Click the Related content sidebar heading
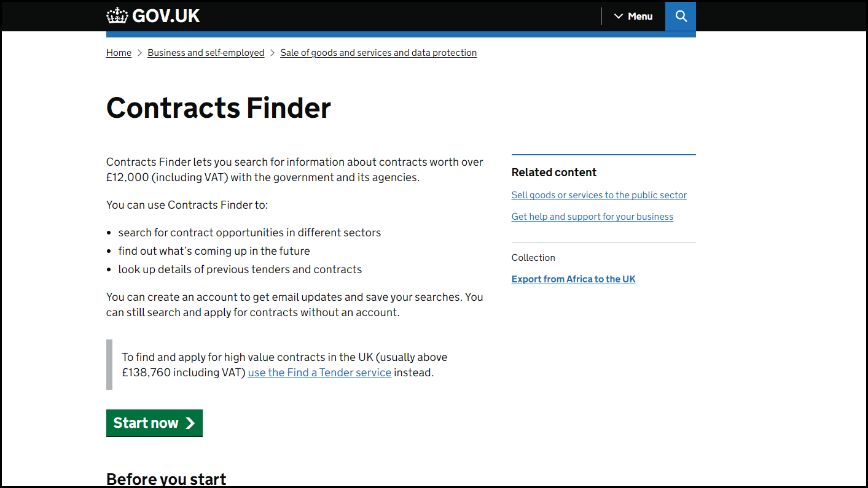Image resolution: width=868 pixels, height=488 pixels. (554, 172)
